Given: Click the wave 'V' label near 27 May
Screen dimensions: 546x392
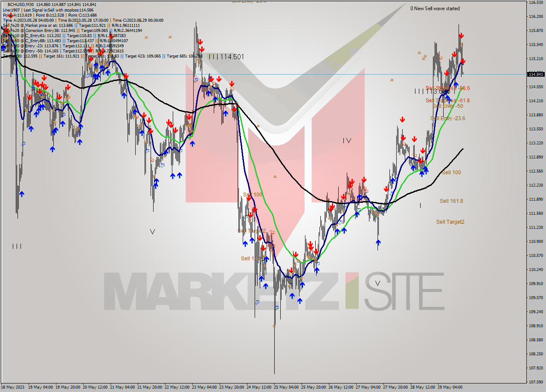Looking at the screenshot, I should (378, 282).
